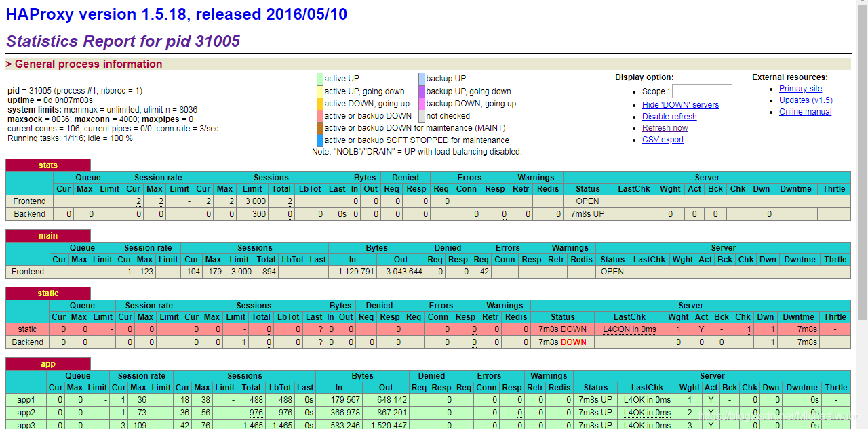This screenshot has height=429, width=868.
Task: Click the Scope filter input field
Action: (702, 91)
